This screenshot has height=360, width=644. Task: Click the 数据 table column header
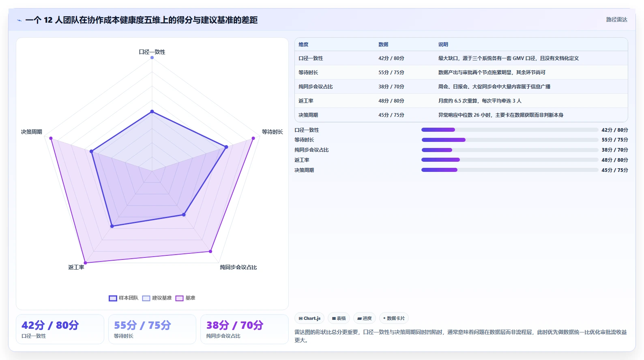pos(383,45)
